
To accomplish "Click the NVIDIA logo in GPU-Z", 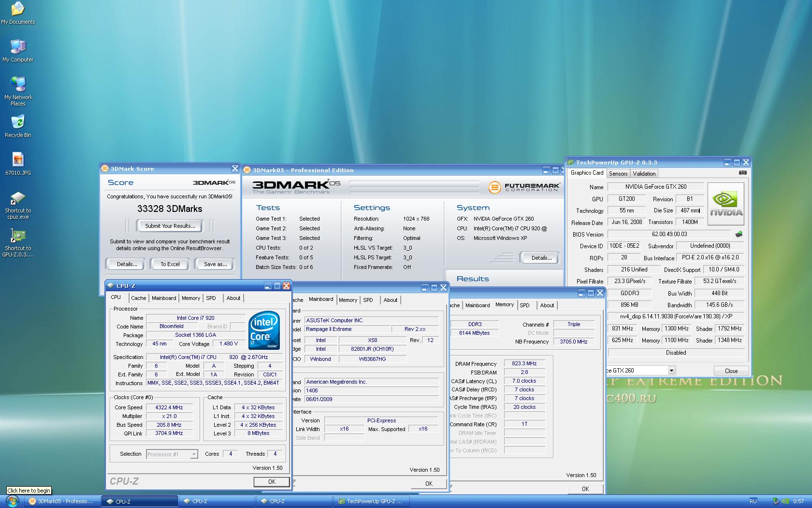I will 726,203.
